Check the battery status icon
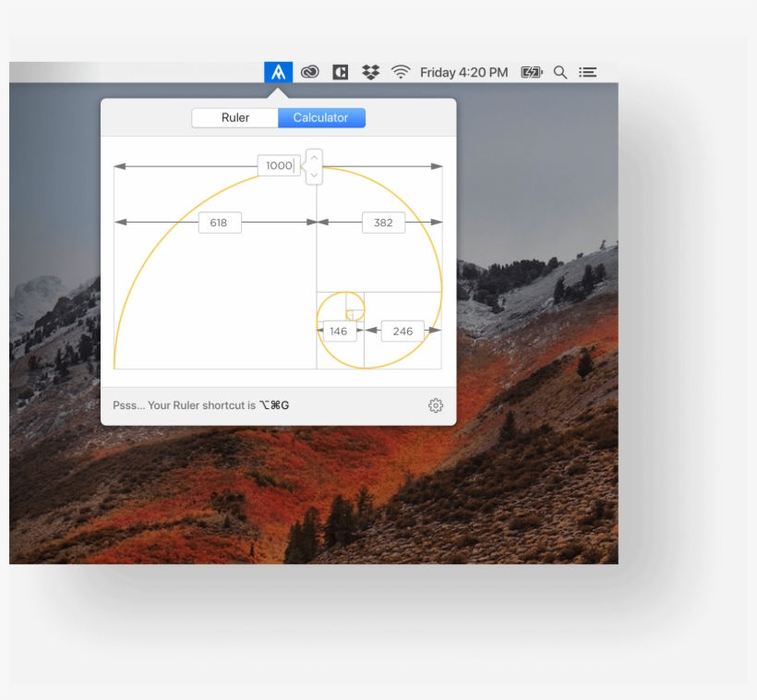This screenshot has height=700, width=757. 530,71
